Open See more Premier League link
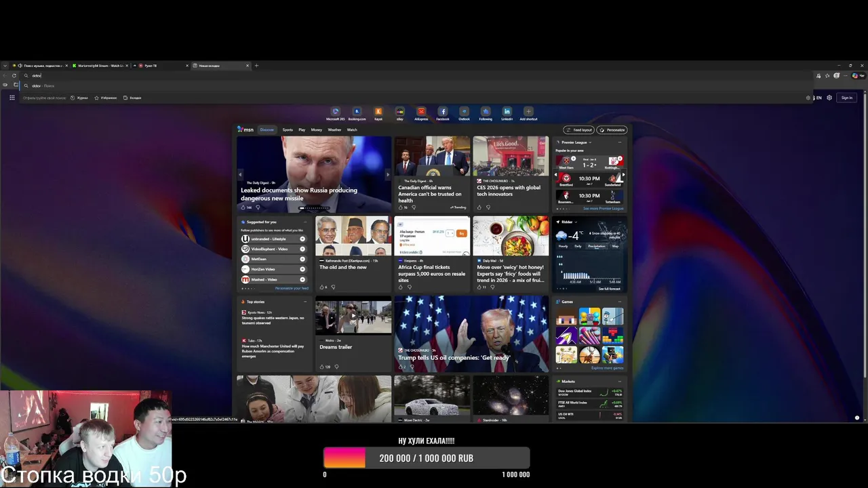Image resolution: width=868 pixels, height=488 pixels. [603, 209]
